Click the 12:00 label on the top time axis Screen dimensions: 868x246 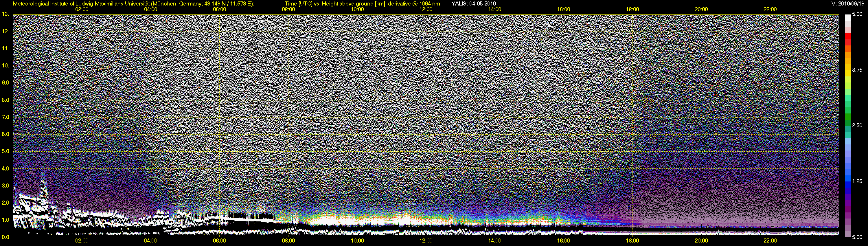(x=426, y=10)
